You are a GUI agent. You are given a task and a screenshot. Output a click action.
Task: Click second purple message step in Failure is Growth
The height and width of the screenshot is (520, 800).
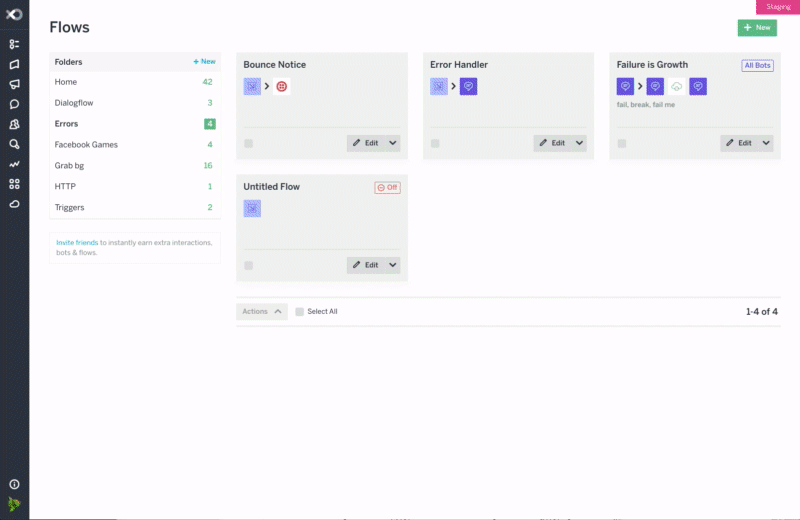pyautogui.click(x=655, y=86)
